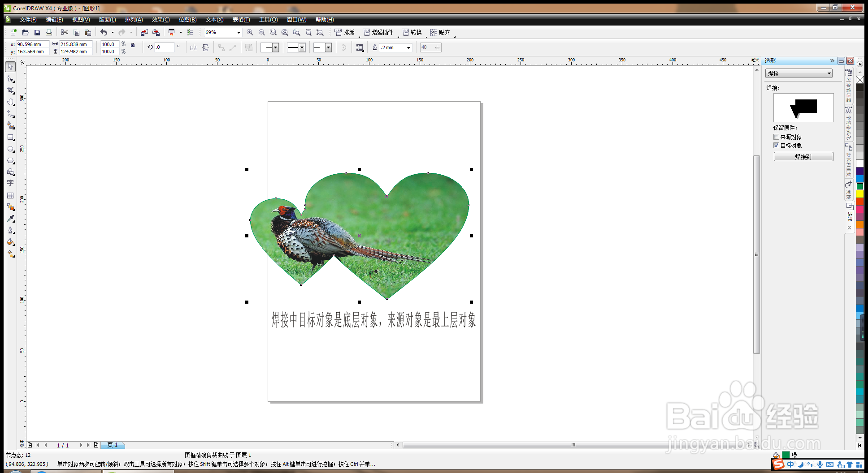
Task: Select the Interactive fill tool
Action: click(x=10, y=254)
